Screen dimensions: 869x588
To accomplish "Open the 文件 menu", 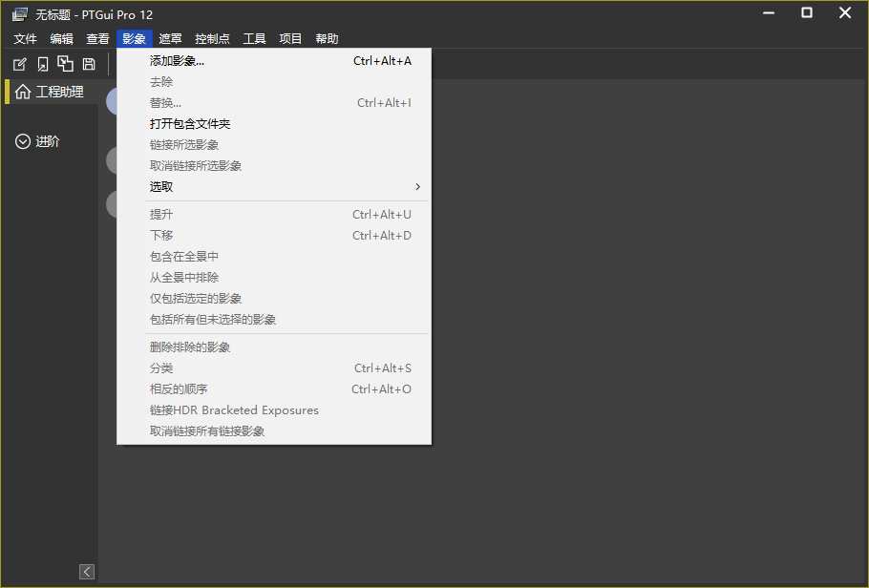I will tap(25, 39).
